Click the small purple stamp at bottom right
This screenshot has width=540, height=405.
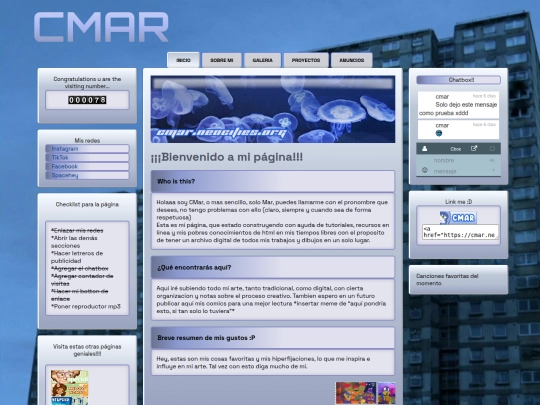pyautogui.click(x=387, y=393)
